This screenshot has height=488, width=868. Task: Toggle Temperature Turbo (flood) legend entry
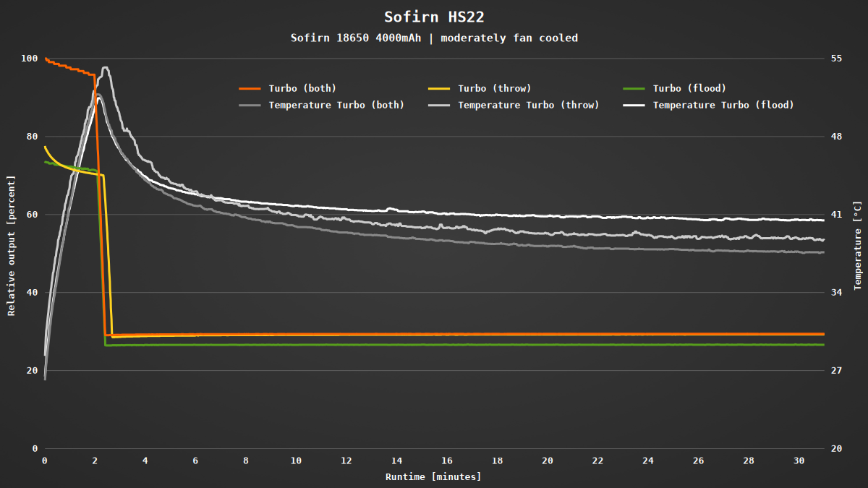click(709, 105)
